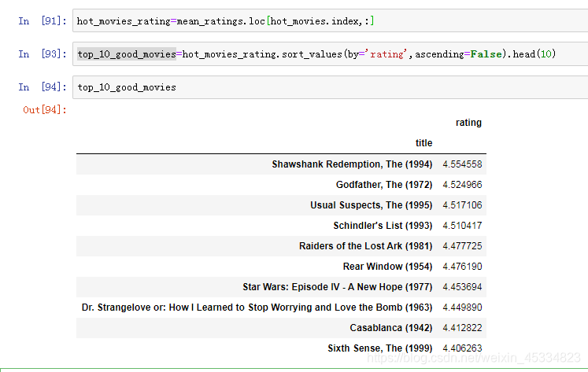The width and height of the screenshot is (588, 372).
Task: Click the 'title' index header
Action: [x=423, y=143]
